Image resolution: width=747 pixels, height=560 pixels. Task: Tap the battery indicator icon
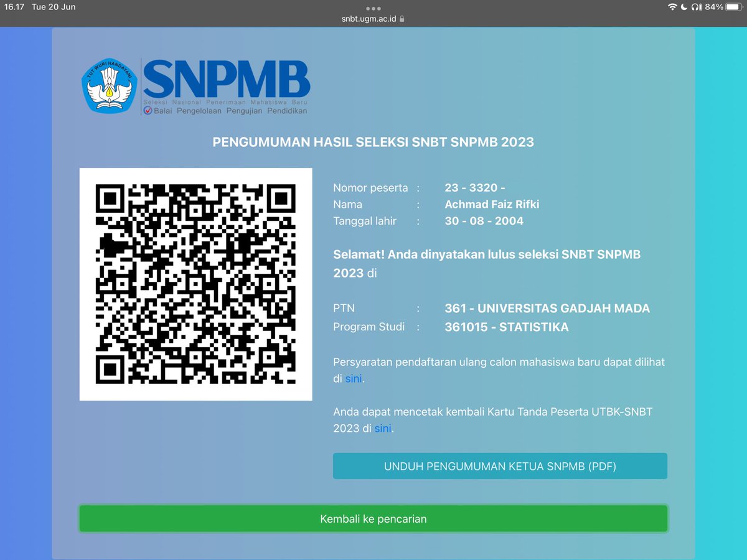coord(734,7)
